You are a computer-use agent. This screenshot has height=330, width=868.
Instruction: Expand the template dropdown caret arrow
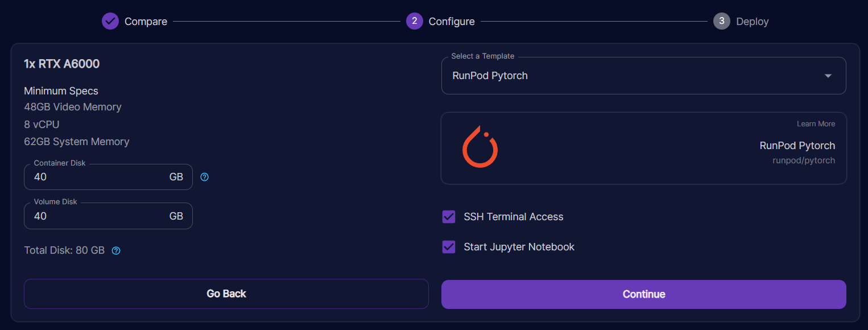tap(828, 76)
